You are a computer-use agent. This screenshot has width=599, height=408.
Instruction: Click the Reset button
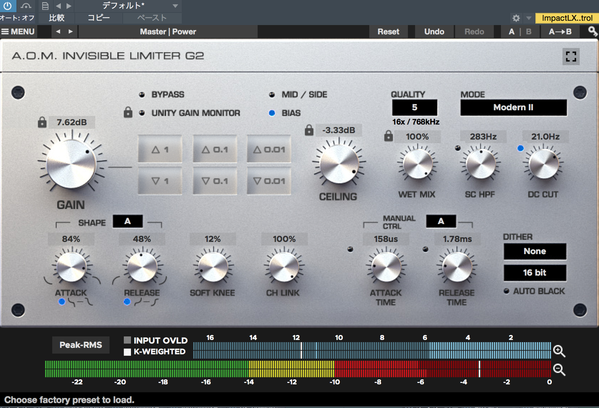click(x=389, y=32)
